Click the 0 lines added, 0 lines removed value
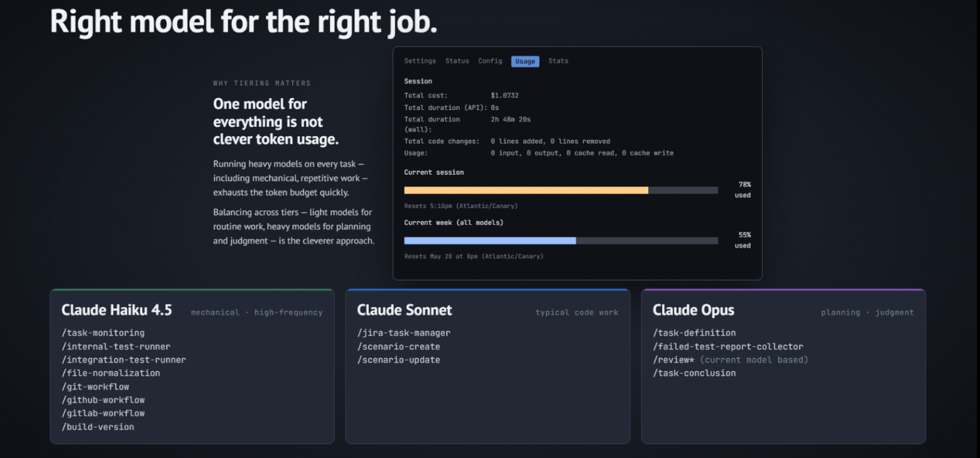 pos(550,141)
